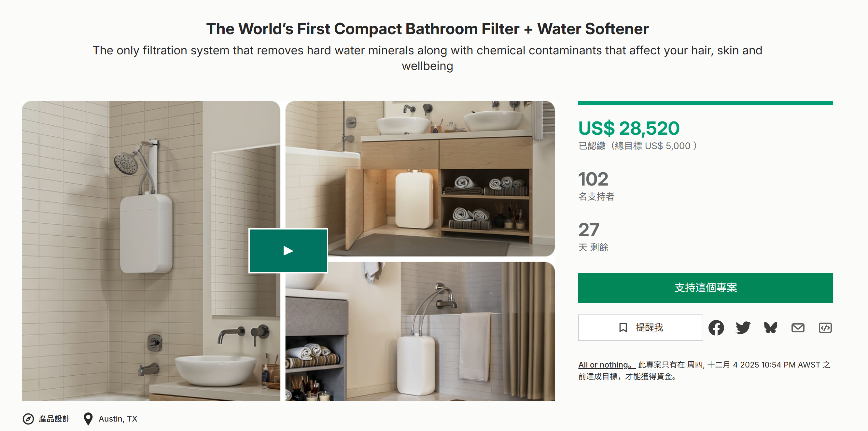Click the US$ 28,520 pledged amount
The width and height of the screenshot is (868, 431).
pos(629,128)
